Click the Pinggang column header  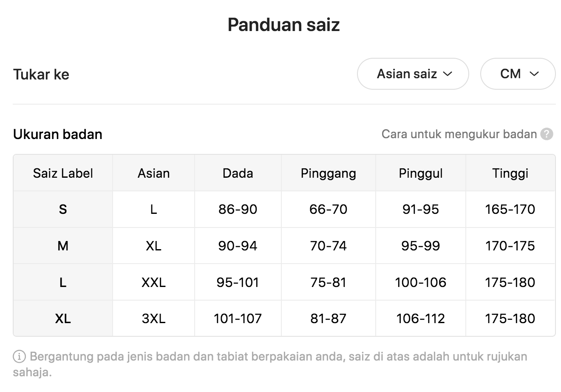(x=328, y=173)
